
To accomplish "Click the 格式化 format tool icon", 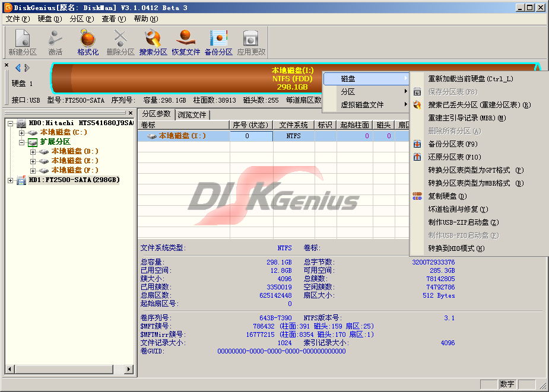I will tap(87, 42).
